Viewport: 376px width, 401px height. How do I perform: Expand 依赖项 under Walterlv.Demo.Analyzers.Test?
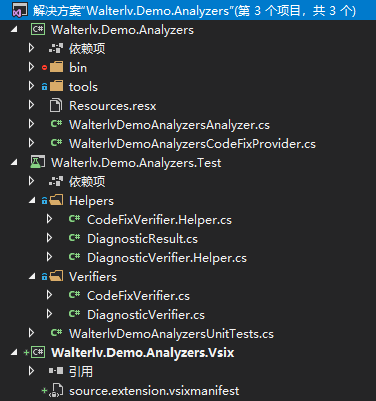31,181
